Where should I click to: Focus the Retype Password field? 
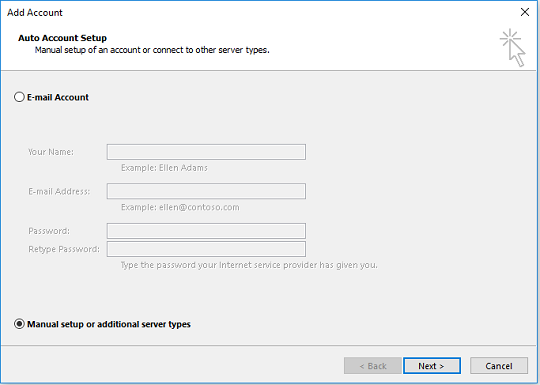tap(206, 249)
